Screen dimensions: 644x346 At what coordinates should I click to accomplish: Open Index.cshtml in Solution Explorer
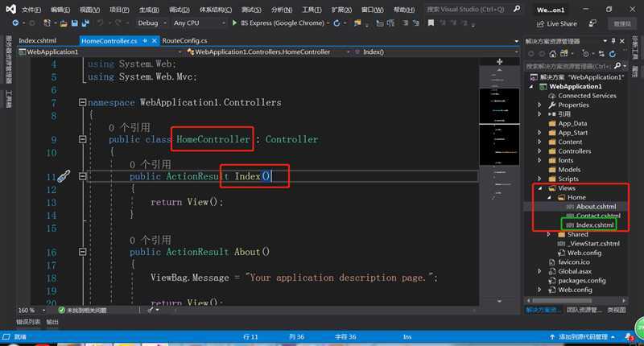594,225
